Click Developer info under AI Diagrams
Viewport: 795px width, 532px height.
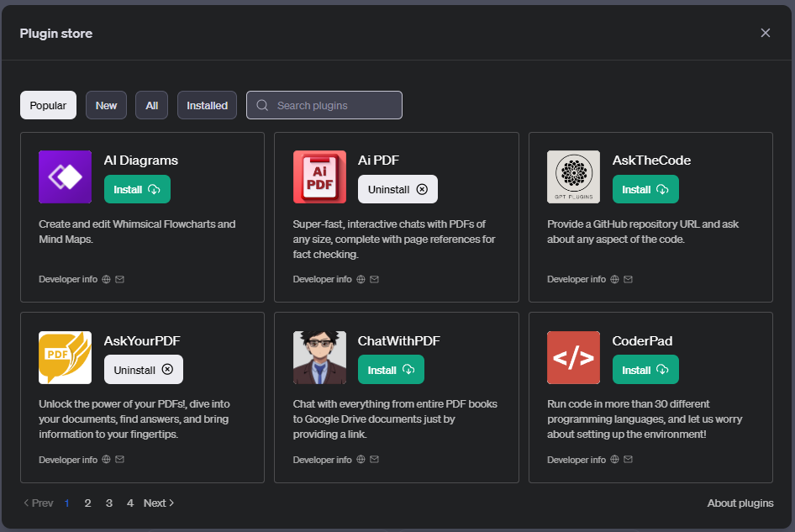coord(68,279)
